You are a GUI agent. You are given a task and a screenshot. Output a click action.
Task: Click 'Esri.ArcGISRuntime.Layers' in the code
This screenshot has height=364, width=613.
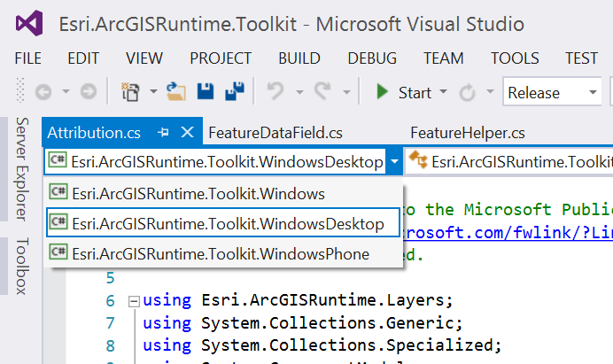322,300
